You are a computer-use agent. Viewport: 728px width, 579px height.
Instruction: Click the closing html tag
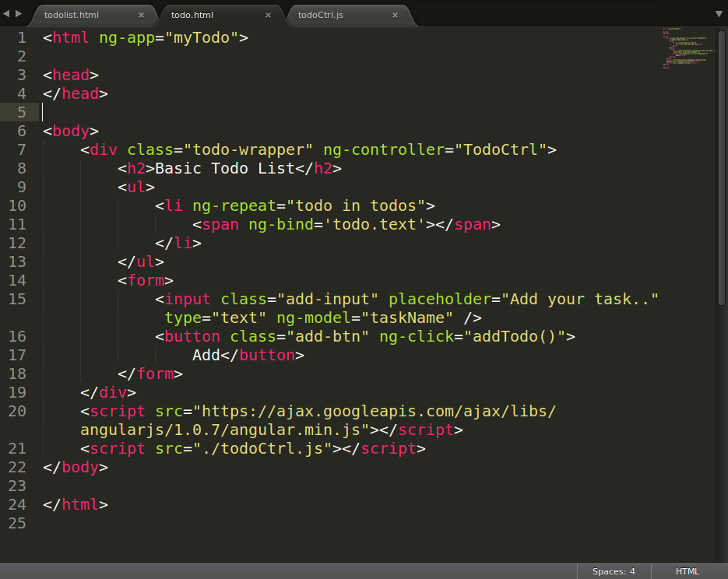[76, 505]
